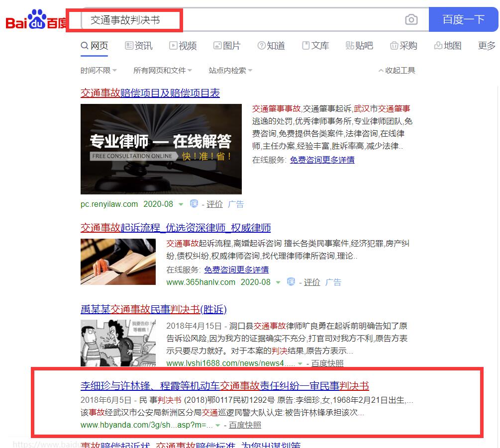Click 免费咨询更多详情 under the renyilaw ad
Viewport: 500px width, 448px height.
[322, 160]
